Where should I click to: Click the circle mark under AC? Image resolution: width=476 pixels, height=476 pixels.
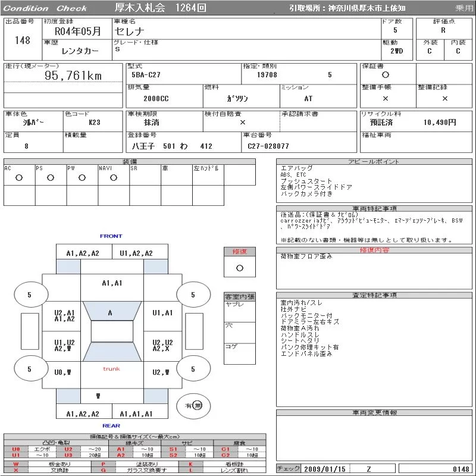pos(19,177)
